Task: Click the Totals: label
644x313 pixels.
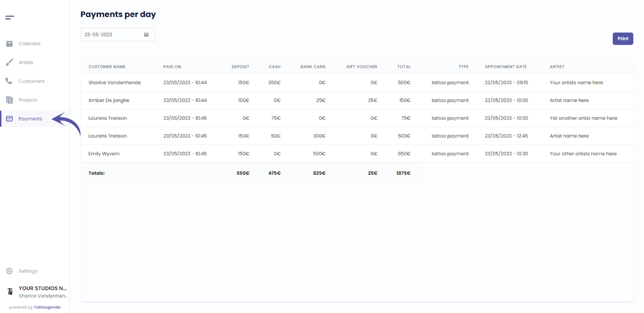Action: (x=97, y=173)
